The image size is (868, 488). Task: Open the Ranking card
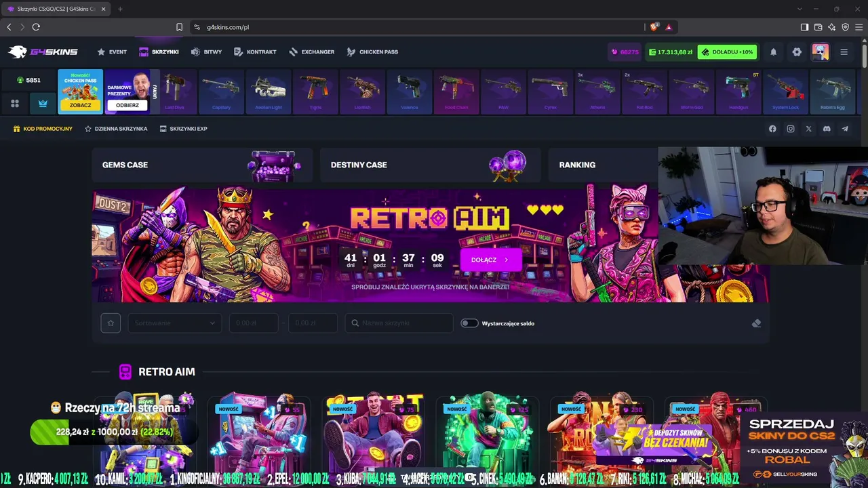tap(603, 165)
